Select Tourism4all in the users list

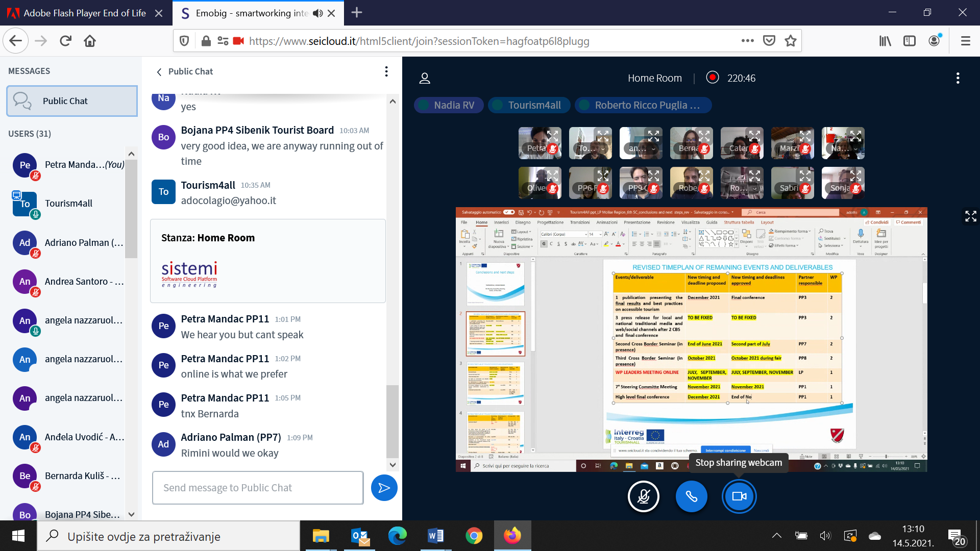pos(68,204)
